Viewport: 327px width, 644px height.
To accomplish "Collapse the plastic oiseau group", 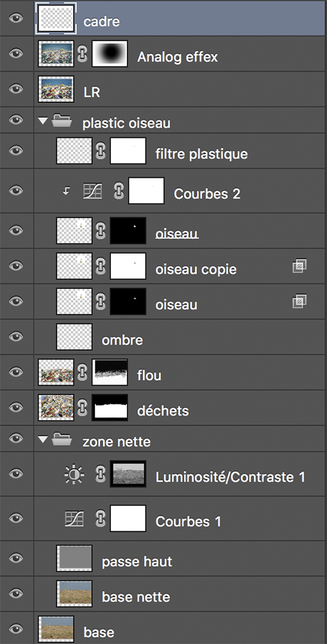I will [41, 121].
